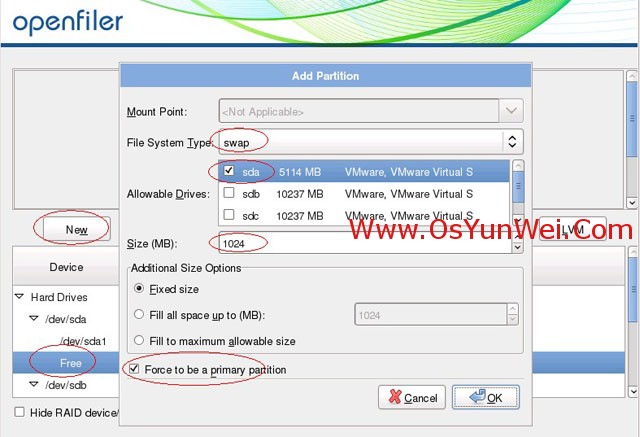
Task: Click the sda 5114 MB size text
Action: tap(300, 172)
